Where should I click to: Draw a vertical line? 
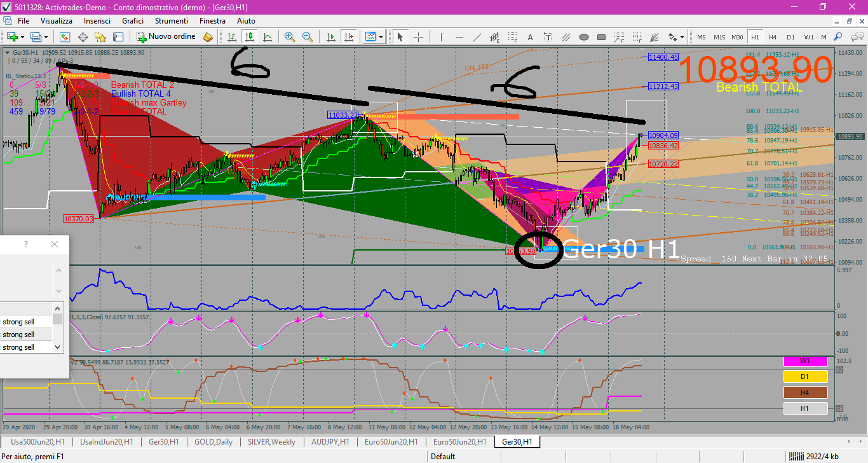441,37
